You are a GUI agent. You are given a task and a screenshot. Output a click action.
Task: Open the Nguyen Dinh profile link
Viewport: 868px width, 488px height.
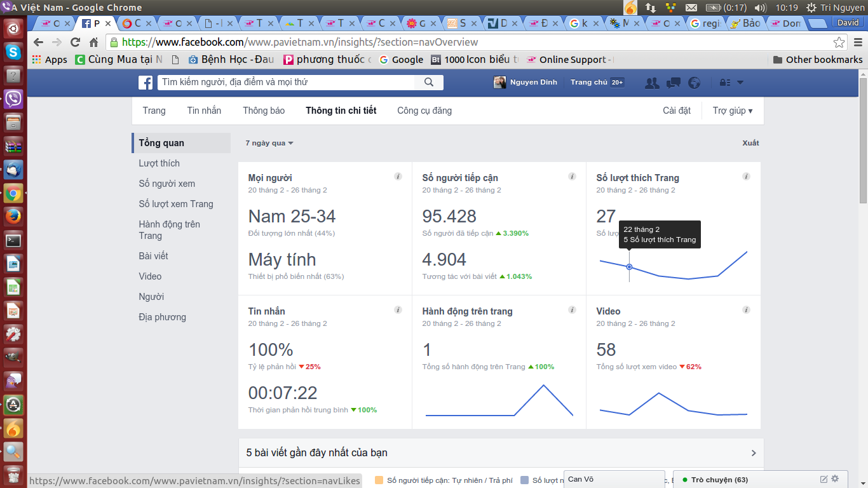[533, 83]
